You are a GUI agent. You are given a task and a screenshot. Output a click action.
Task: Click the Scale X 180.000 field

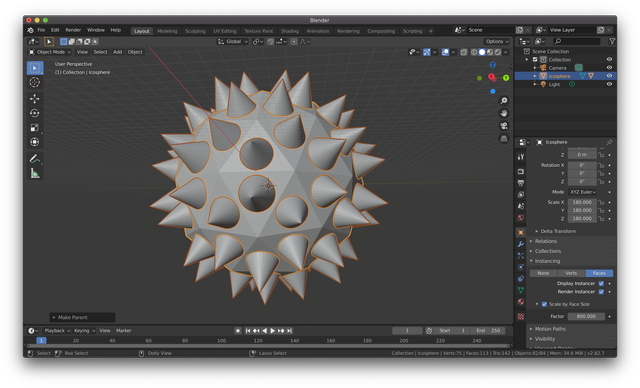582,202
